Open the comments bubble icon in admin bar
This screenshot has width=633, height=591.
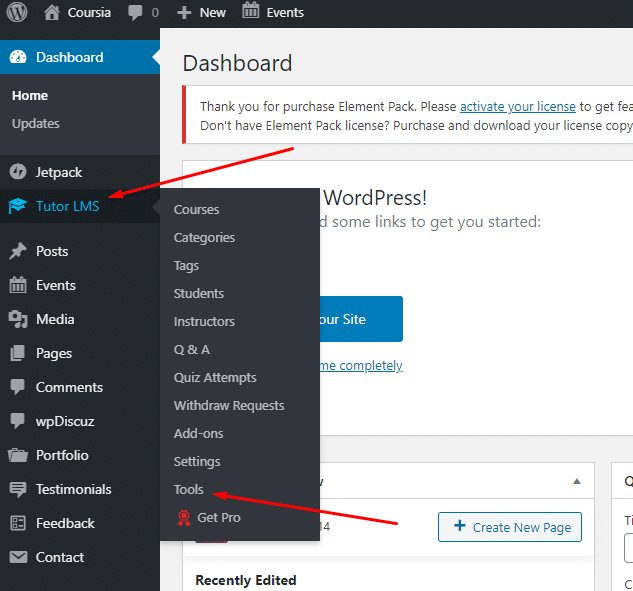point(135,13)
